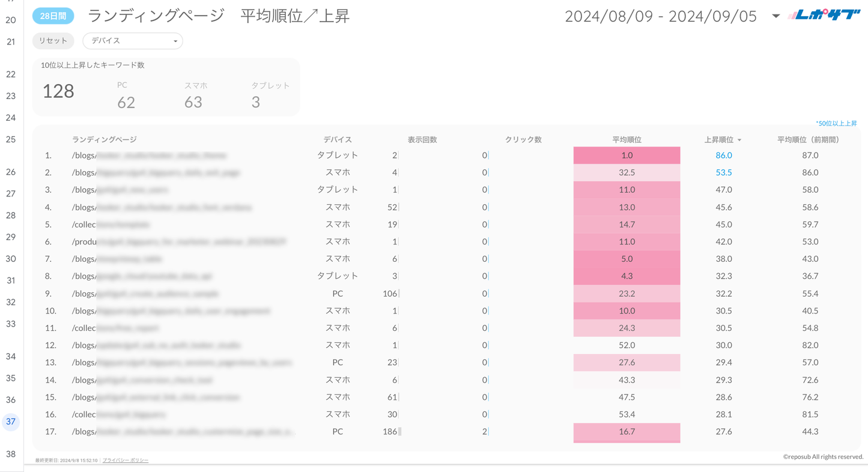
Task: Click the レポサブ logo
Action: [824, 16]
